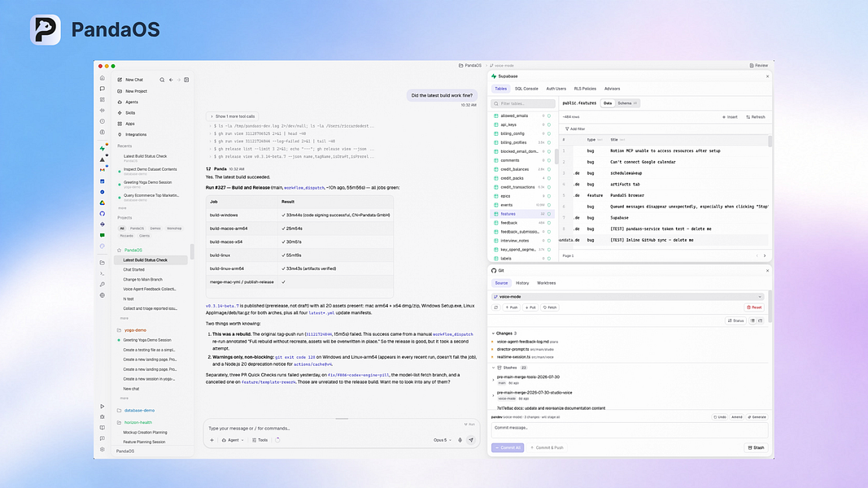
Task: Collapse the Changes section
Action: click(x=493, y=333)
